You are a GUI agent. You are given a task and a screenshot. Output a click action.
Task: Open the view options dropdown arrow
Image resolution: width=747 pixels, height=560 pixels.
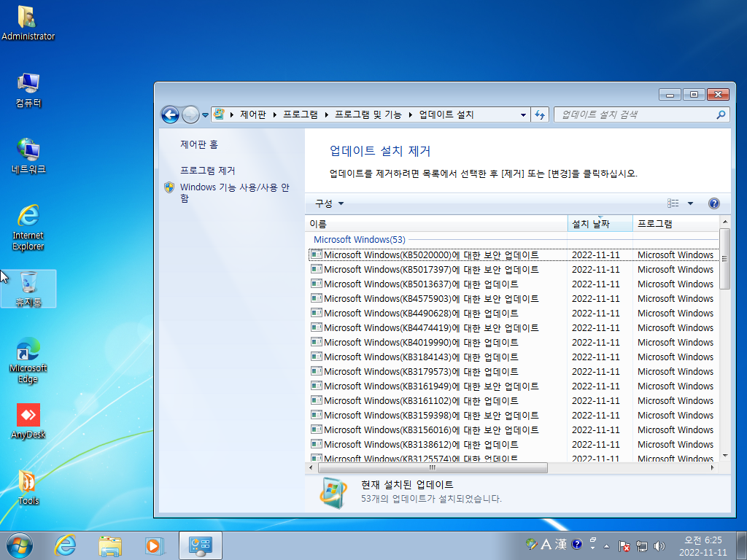690,203
